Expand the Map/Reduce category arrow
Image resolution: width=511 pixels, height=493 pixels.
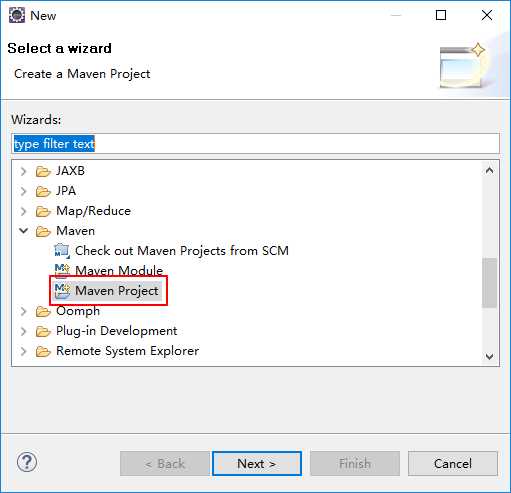(23, 211)
